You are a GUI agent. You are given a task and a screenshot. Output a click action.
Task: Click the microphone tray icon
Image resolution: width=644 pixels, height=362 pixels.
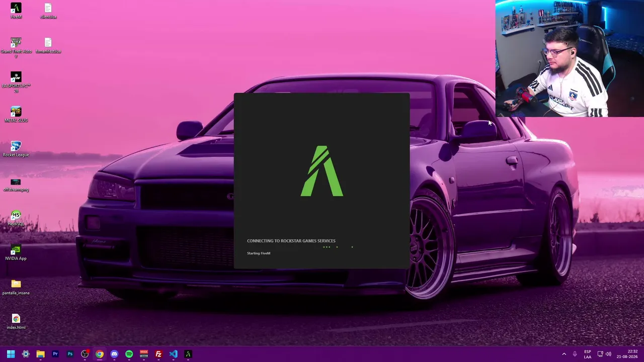click(x=575, y=354)
